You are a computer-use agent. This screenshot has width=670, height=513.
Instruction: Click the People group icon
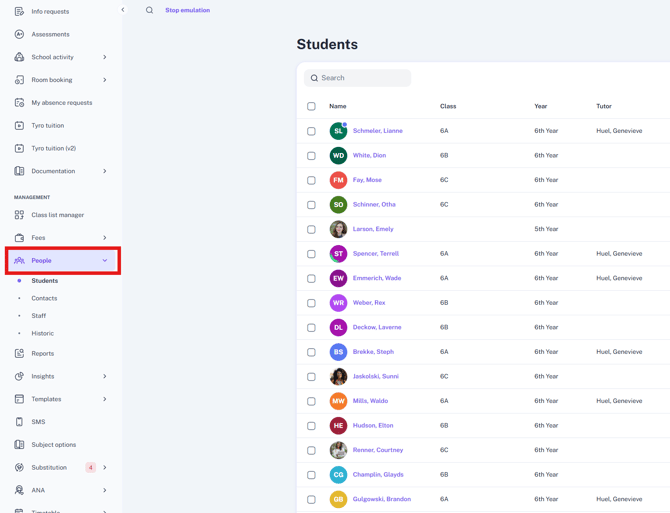(x=19, y=261)
